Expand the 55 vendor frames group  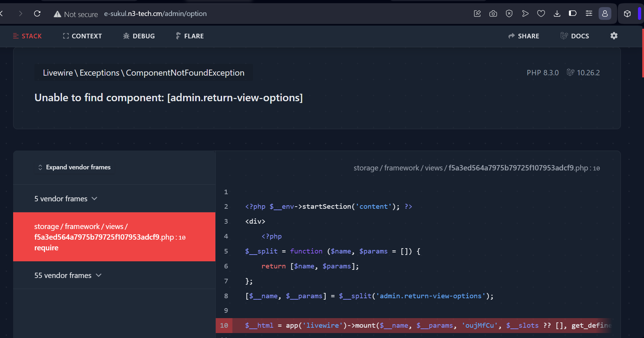tap(68, 276)
